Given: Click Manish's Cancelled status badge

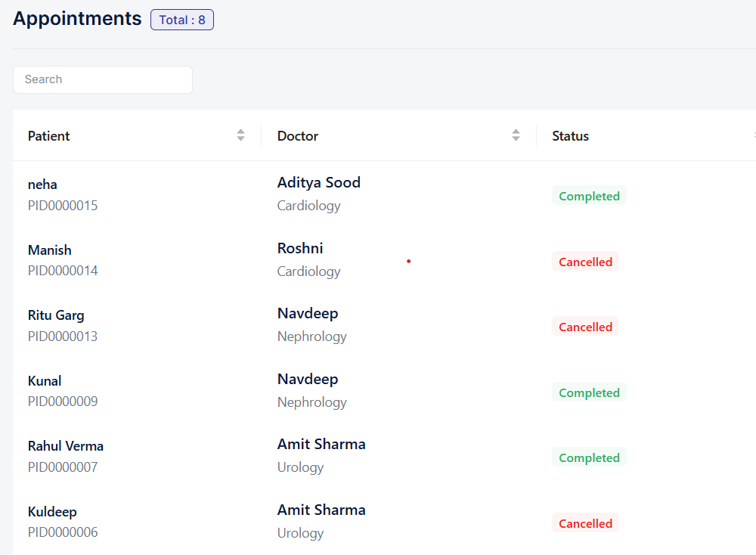Looking at the screenshot, I should 585,262.
